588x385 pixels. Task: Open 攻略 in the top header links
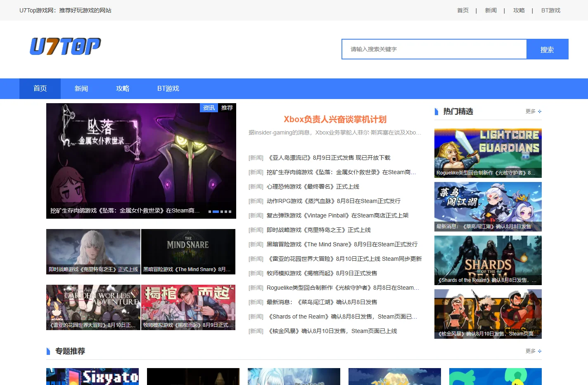pos(519,10)
